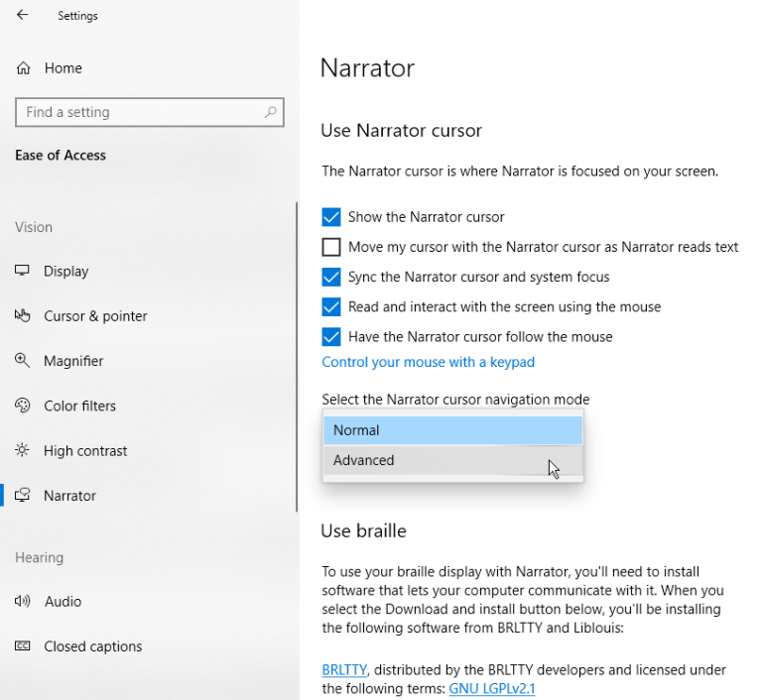Click the Narrator page title
Image resolution: width=762 pixels, height=700 pixels.
pyautogui.click(x=367, y=68)
